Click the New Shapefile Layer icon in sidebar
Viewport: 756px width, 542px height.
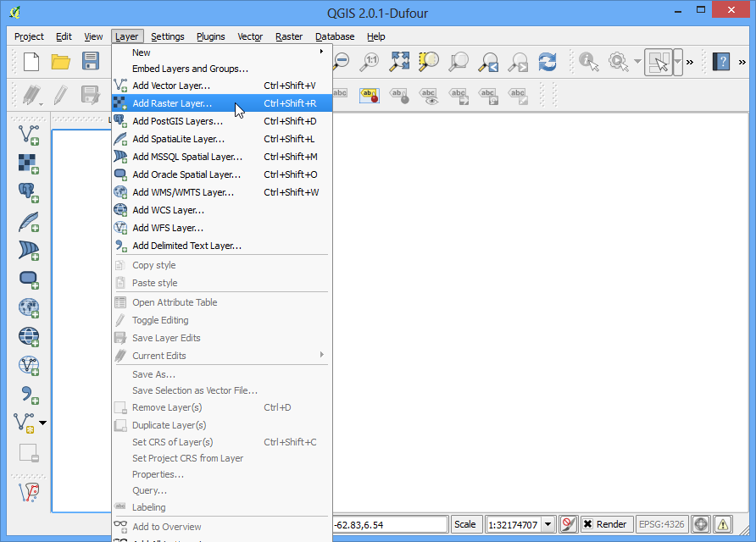(25, 423)
